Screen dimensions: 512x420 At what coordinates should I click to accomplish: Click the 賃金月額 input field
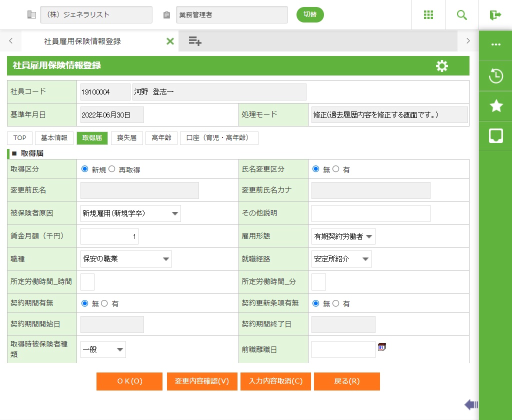[109, 236]
